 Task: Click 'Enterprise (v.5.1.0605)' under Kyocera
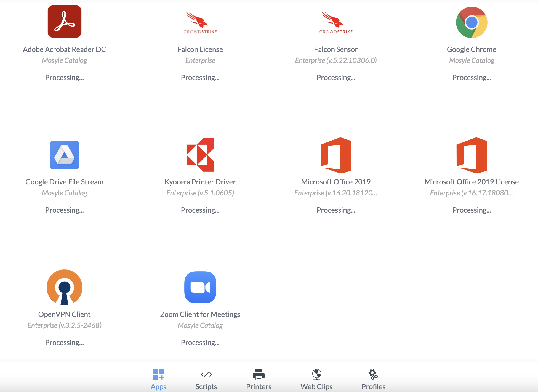pyautogui.click(x=200, y=193)
